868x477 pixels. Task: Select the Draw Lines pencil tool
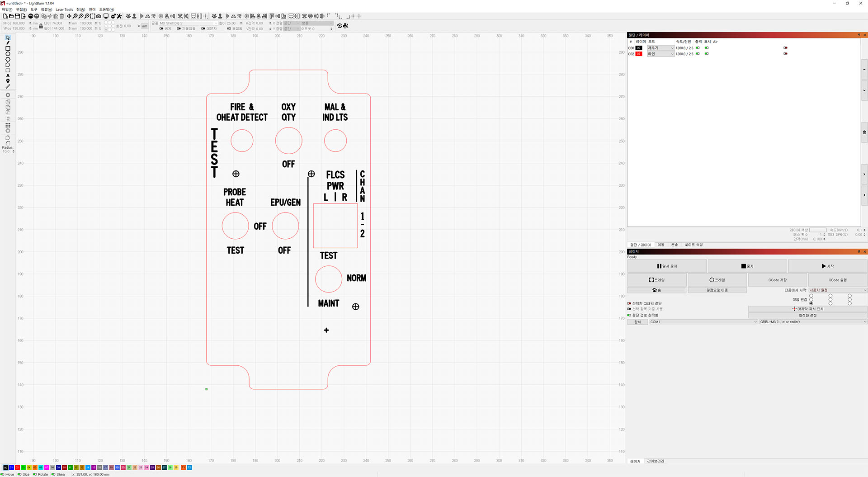click(x=8, y=43)
